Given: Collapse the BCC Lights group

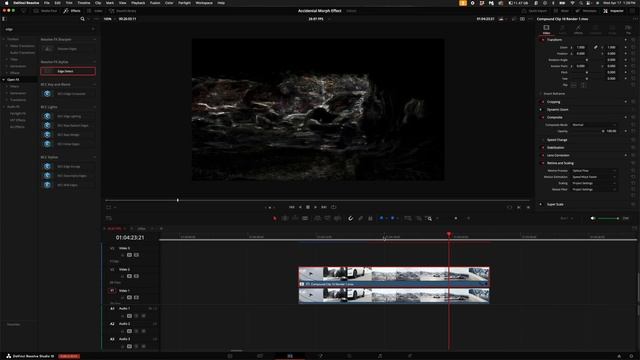Looking at the screenshot, I should pos(95,107).
